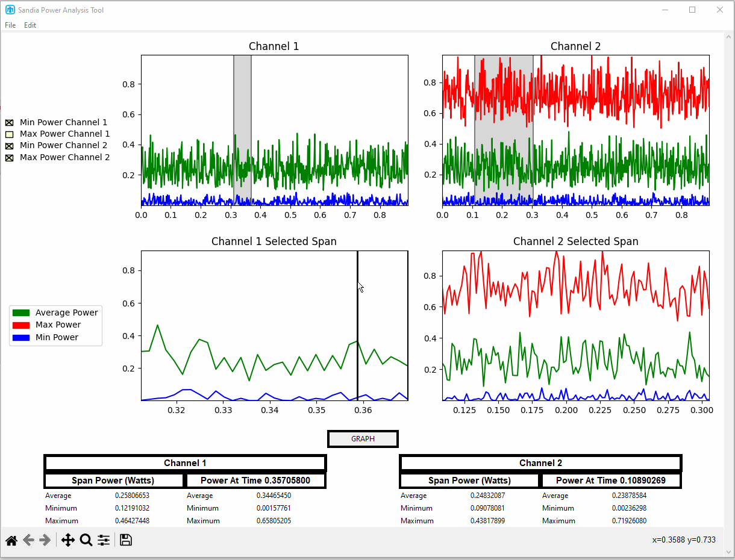Click the Sandia Power Analysis Tool app icon
The height and width of the screenshot is (560, 735).
[10, 10]
